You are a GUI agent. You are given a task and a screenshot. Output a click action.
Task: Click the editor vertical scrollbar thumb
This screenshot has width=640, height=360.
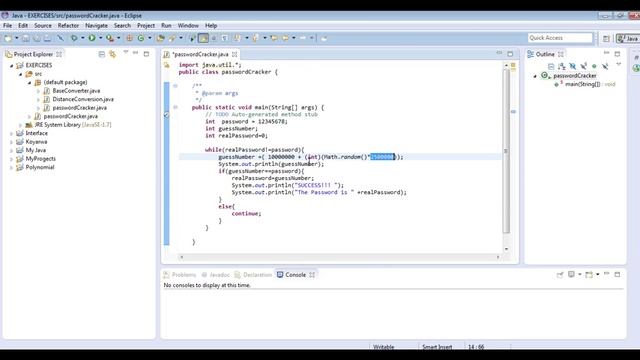(x=507, y=151)
